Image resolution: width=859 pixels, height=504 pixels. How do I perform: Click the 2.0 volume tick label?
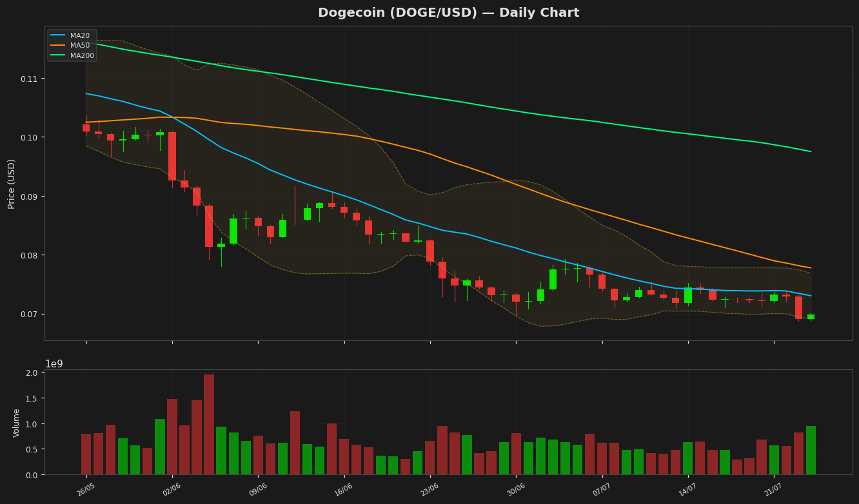click(x=32, y=373)
